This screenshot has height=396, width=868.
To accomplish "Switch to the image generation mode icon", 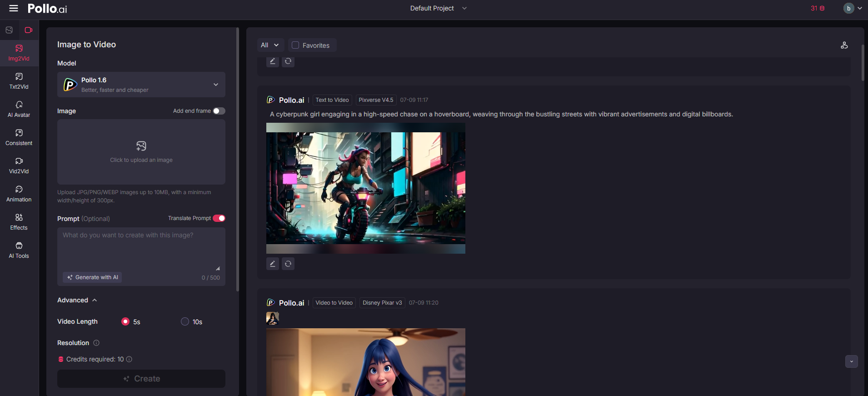I will pyautogui.click(x=9, y=30).
